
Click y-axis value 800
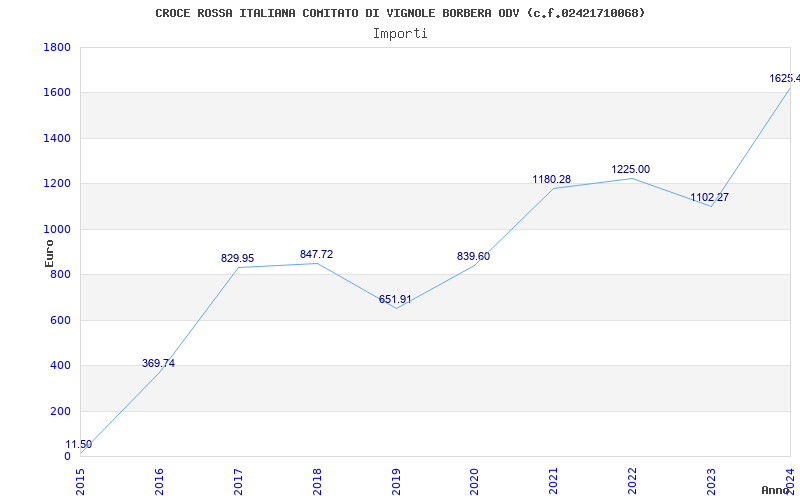click(61, 275)
